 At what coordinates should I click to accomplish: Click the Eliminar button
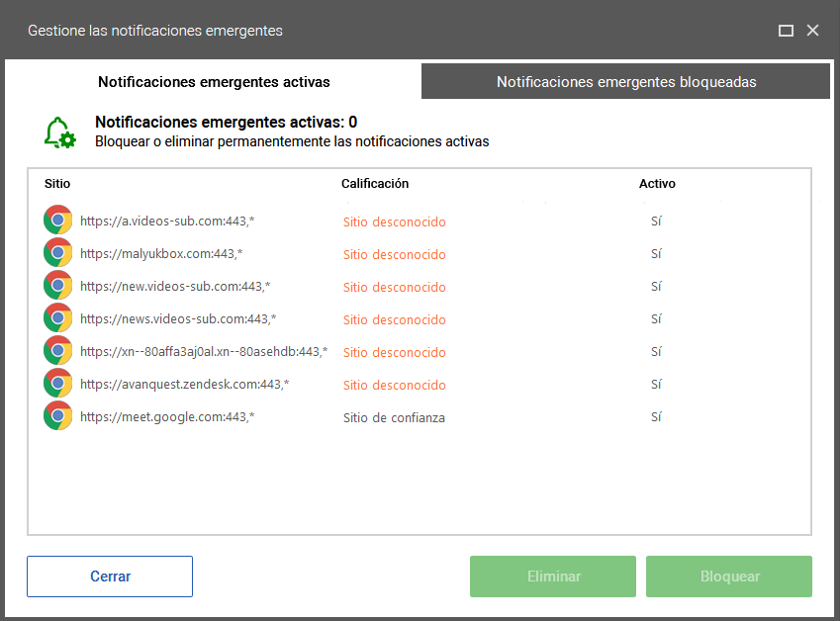[553, 577]
